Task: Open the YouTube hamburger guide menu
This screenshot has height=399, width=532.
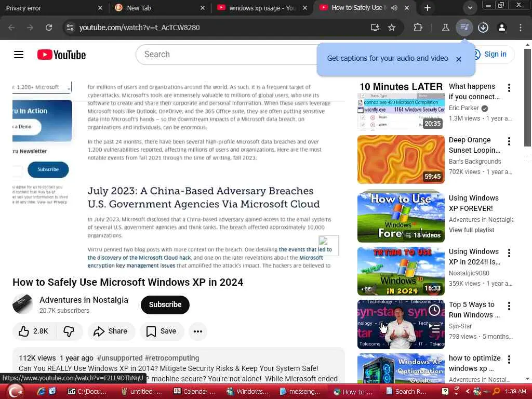Action: [x=19, y=55]
